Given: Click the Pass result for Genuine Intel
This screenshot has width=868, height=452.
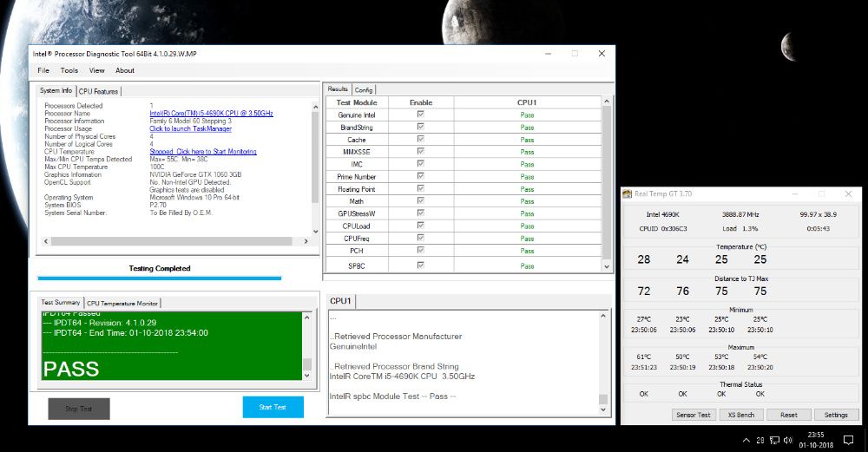Looking at the screenshot, I should pyautogui.click(x=527, y=115).
